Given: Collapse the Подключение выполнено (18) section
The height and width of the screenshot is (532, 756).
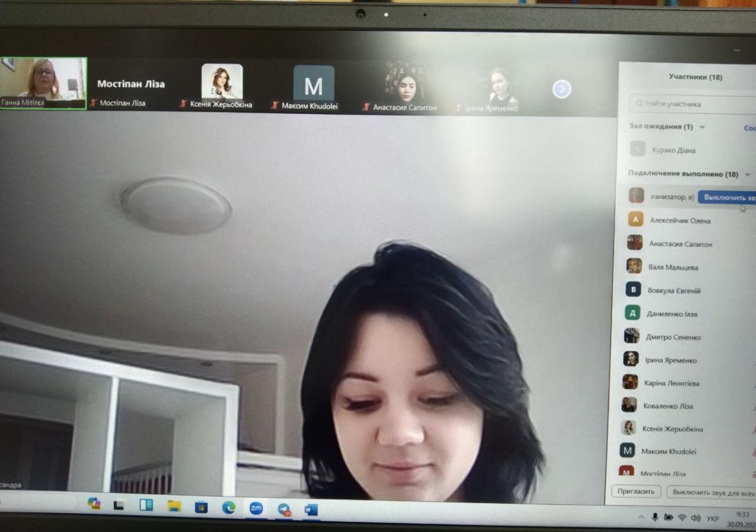Looking at the screenshot, I should coord(748,174).
